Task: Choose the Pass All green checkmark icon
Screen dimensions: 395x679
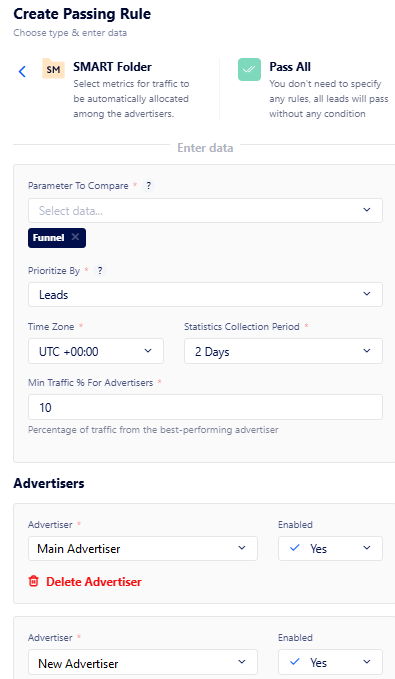Action: click(x=249, y=69)
